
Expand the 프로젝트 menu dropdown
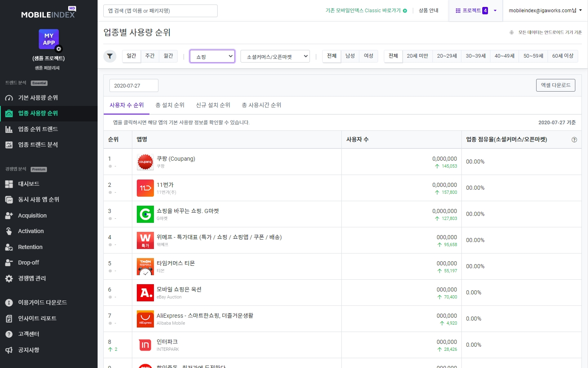476,11
